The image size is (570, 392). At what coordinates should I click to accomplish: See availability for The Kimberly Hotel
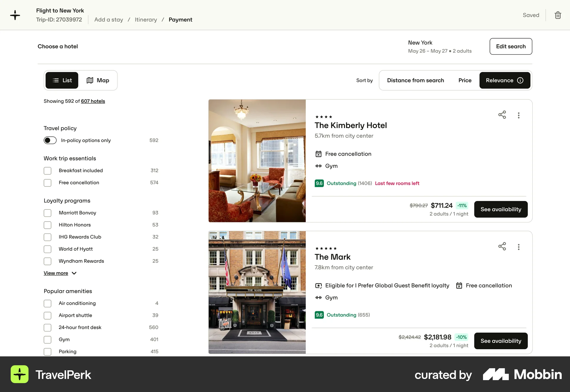click(x=501, y=209)
